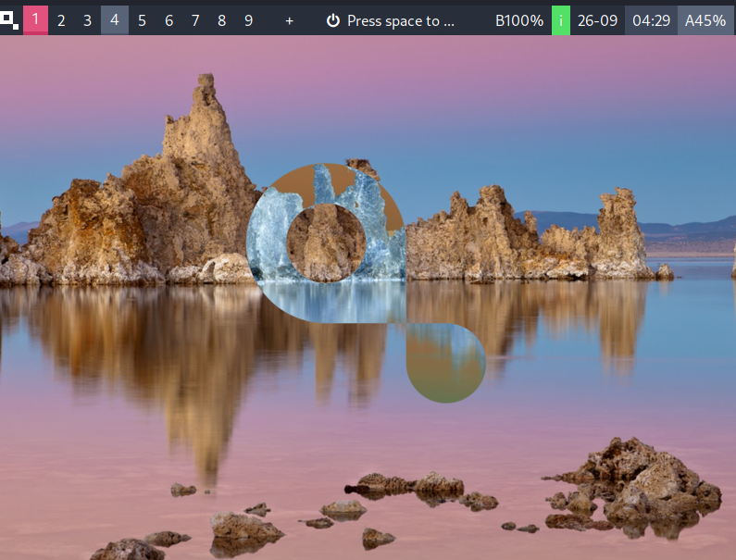Click the layout icon at bar's left edge

9,20
